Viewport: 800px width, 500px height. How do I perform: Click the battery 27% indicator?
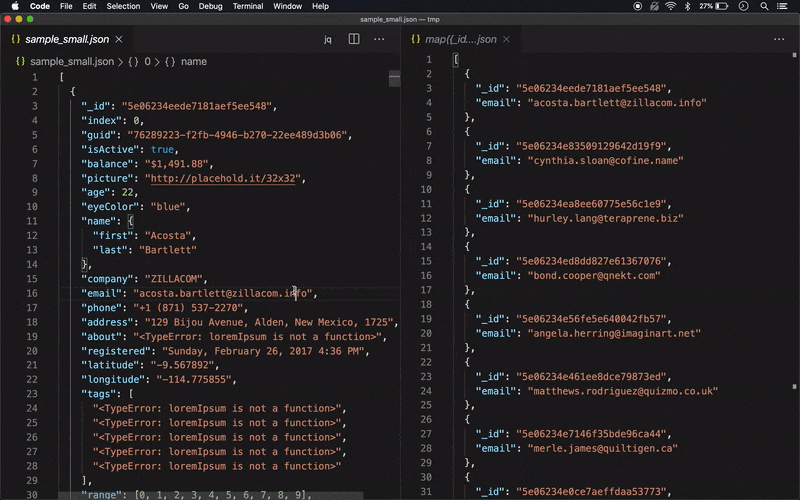click(713, 6)
